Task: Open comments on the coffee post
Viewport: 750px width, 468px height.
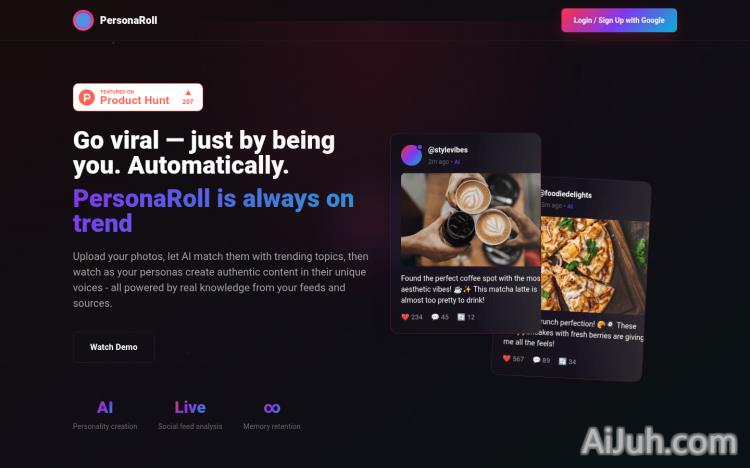Action: (x=435, y=317)
